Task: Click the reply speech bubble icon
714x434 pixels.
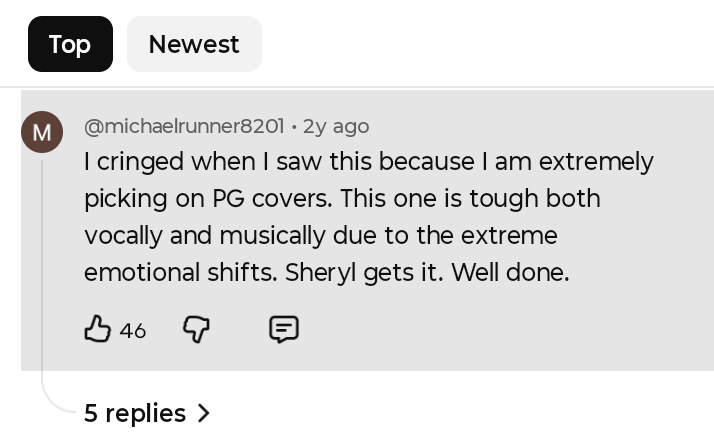Action: coord(284,329)
